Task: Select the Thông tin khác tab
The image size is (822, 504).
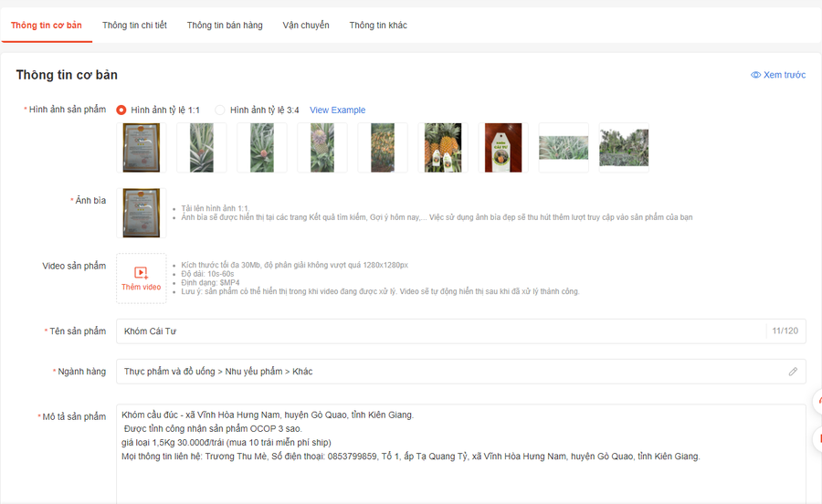Action: coord(378,26)
